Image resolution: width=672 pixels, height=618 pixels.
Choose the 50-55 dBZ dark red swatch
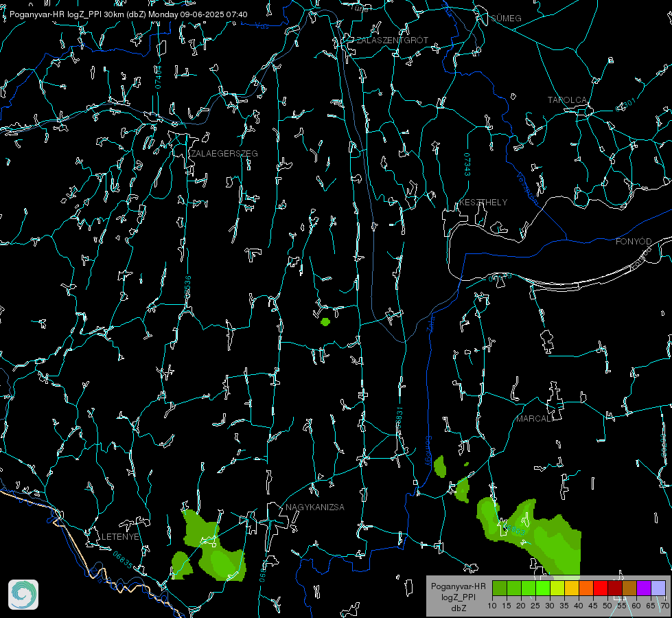(x=615, y=588)
